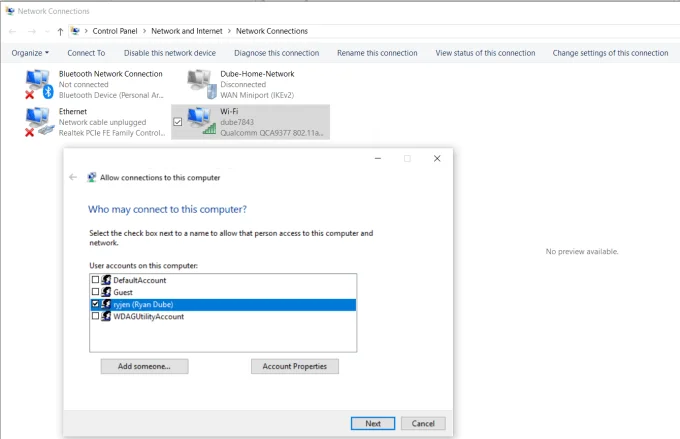
Task: Tick the WDAGUtilityAccount checkbox
Action: tap(96, 316)
